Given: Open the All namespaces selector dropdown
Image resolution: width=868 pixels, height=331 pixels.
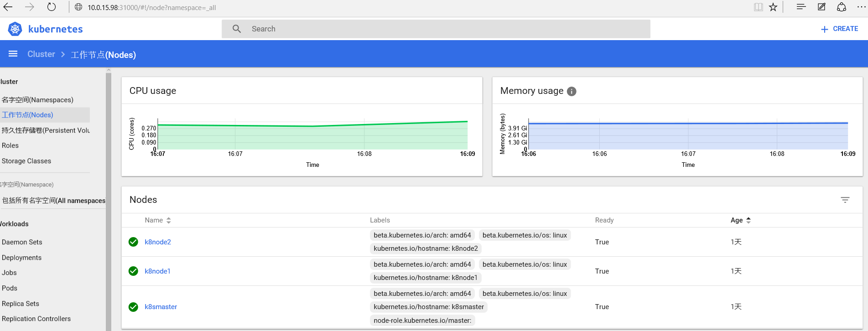Looking at the screenshot, I should click(x=53, y=201).
